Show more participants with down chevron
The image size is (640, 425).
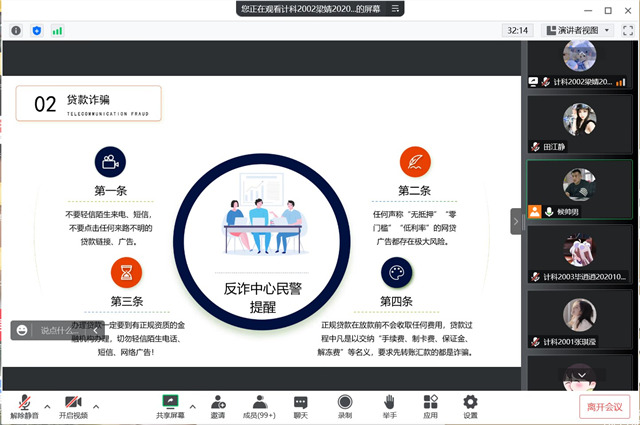tap(582, 375)
